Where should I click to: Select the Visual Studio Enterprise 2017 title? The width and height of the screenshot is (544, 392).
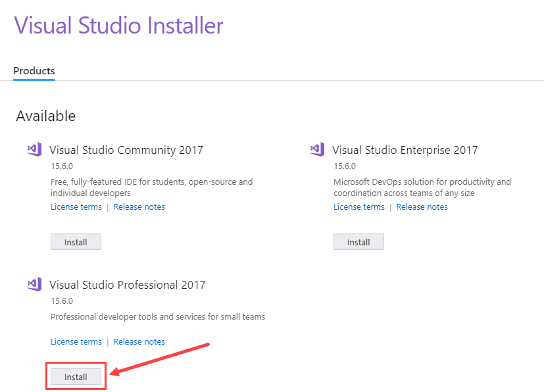[405, 150]
